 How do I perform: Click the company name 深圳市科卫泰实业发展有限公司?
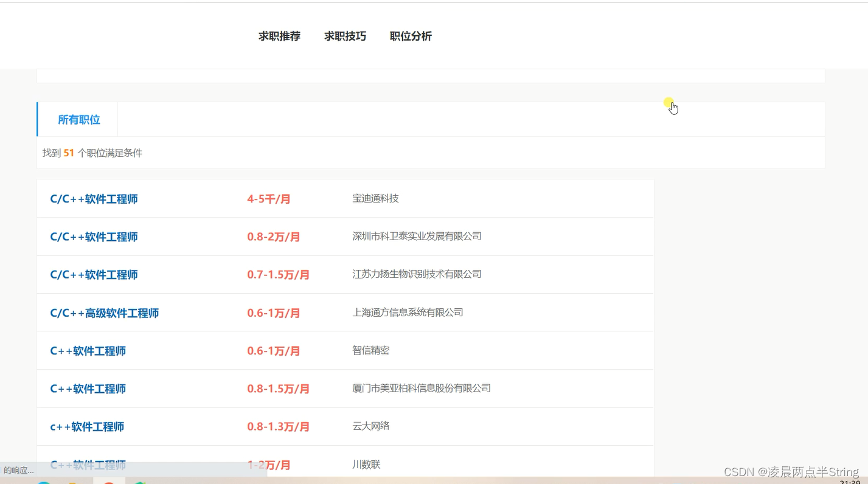click(x=417, y=236)
